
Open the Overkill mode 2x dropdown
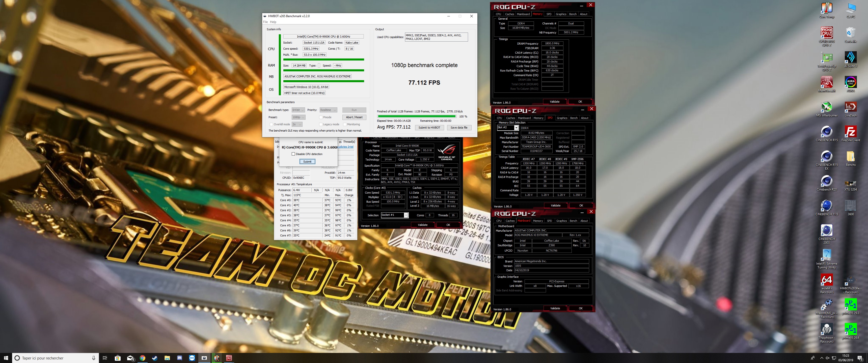click(297, 124)
